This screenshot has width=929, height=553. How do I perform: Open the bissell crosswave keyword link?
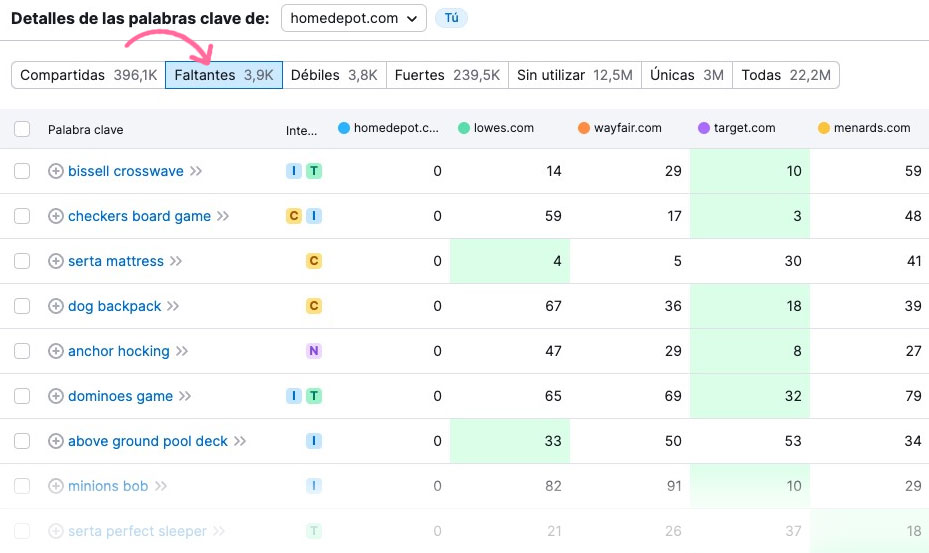[126, 171]
